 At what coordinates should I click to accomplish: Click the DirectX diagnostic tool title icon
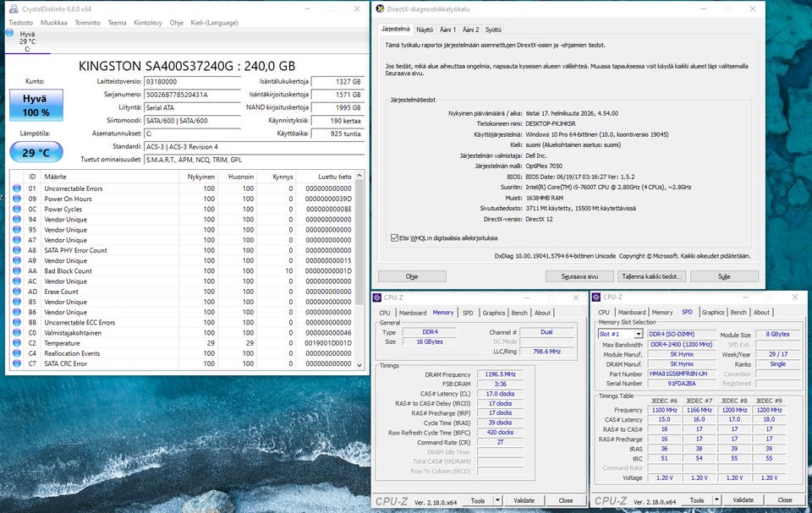coord(379,9)
